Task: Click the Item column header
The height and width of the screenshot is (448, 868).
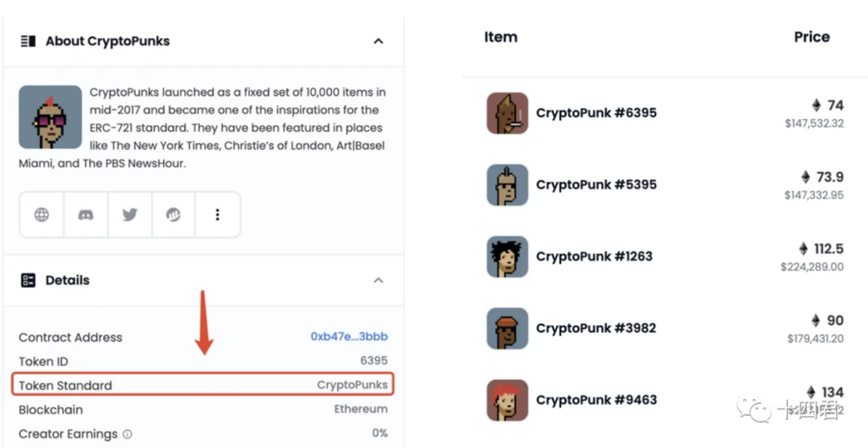Action: (x=501, y=37)
